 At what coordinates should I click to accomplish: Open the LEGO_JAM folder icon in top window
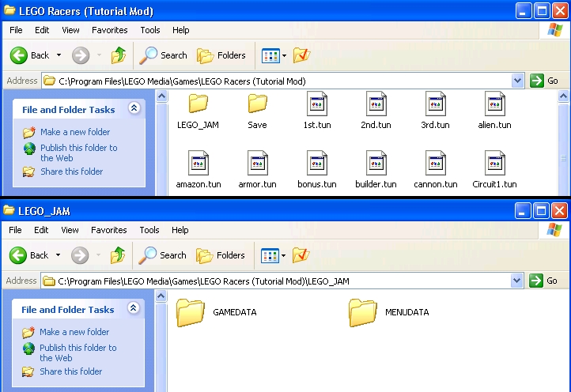point(198,104)
